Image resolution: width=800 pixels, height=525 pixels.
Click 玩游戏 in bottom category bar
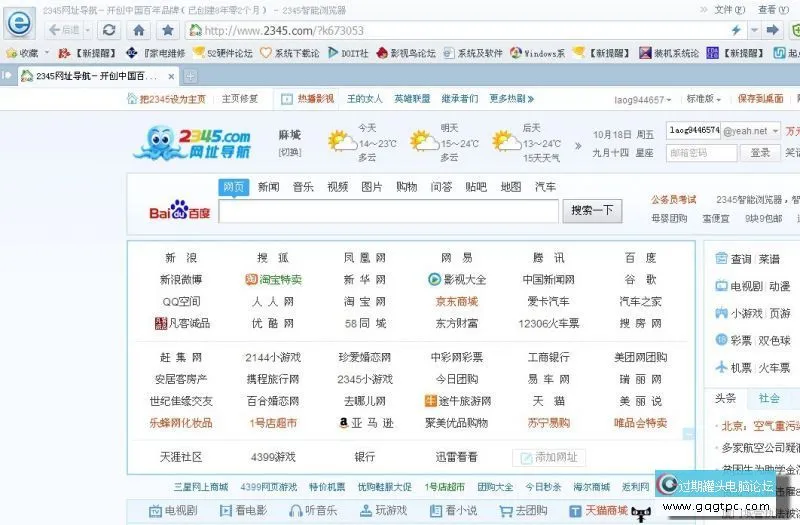(x=384, y=510)
